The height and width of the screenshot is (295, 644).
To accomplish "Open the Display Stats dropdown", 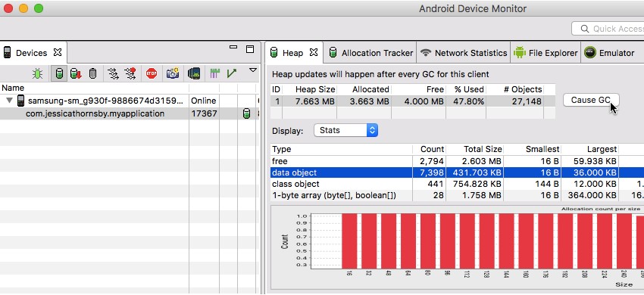I will [345, 130].
